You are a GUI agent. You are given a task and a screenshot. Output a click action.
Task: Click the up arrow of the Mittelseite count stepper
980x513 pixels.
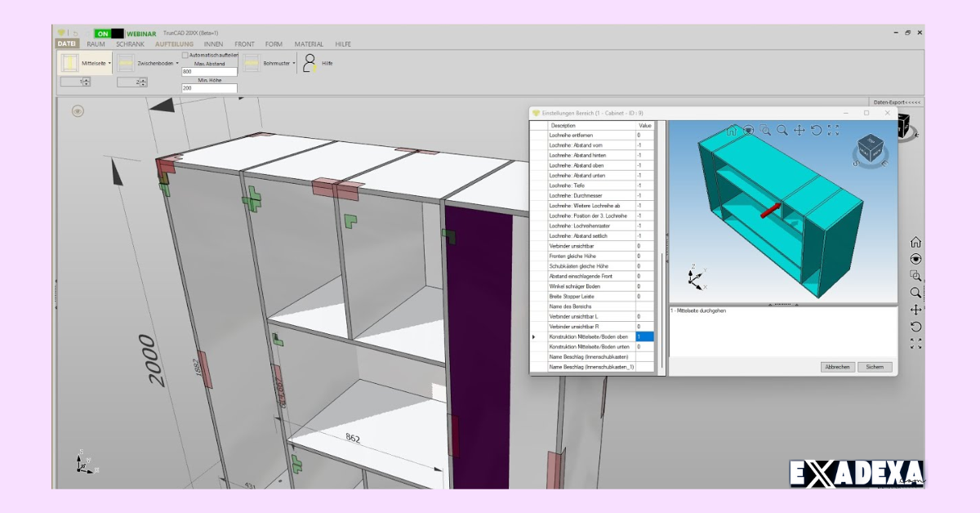[86, 79]
